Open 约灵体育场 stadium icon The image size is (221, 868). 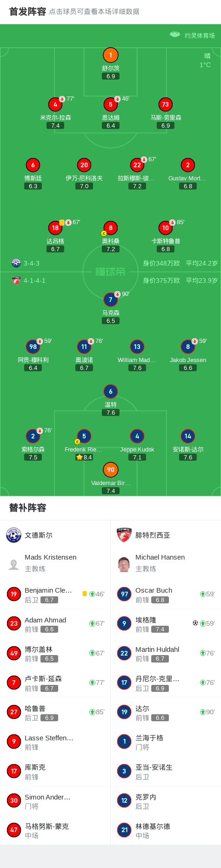coord(175,34)
